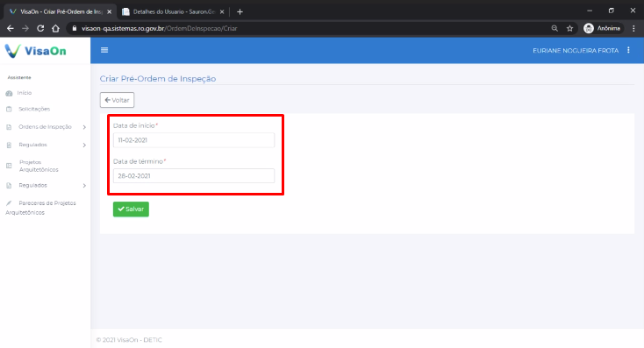Expand Ordens de Inspeção submenu
The width and height of the screenshot is (644, 348).
(84, 127)
